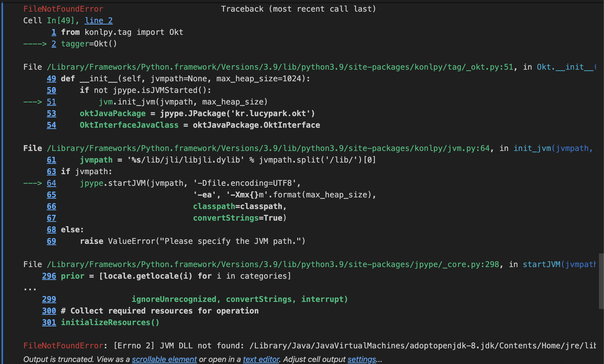The width and height of the screenshot is (604, 364).
Task: Click line 54 link for OktInterfaceJavaClass
Action: click(x=52, y=125)
